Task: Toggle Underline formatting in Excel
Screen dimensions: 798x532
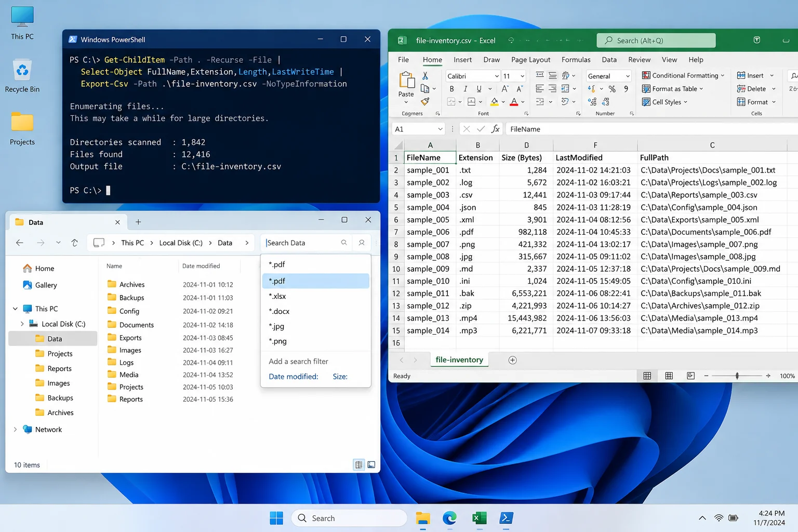Action: 479,89
